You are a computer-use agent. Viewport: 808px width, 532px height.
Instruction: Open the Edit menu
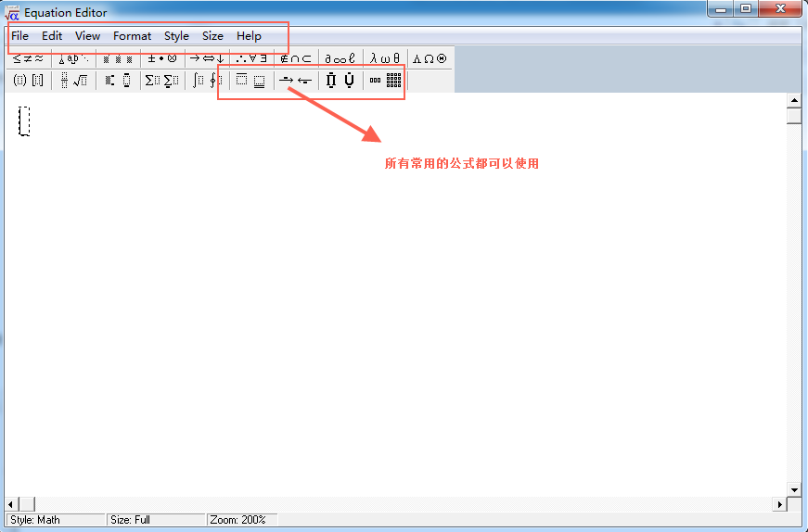point(52,36)
